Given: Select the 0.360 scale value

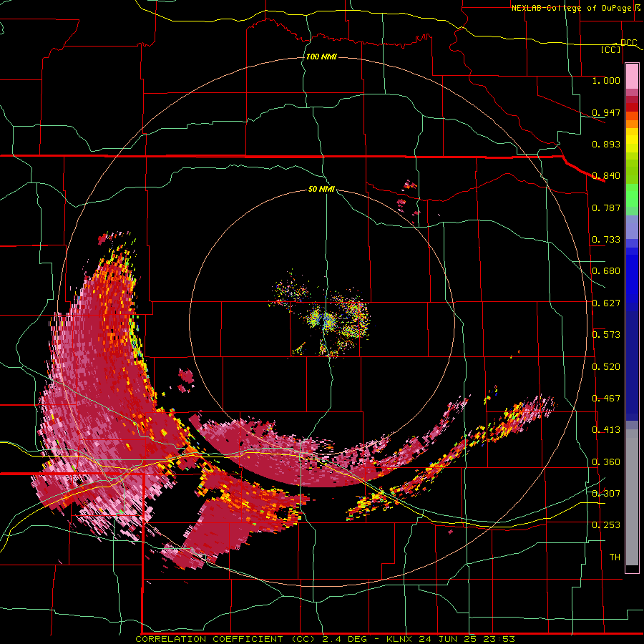Looking at the screenshot, I should [606, 462].
